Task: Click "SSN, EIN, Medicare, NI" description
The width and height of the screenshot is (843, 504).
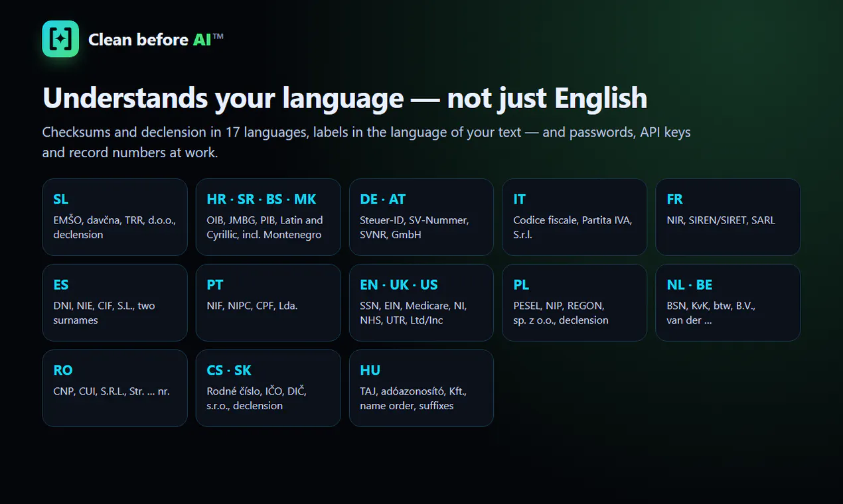Action: pyautogui.click(x=414, y=313)
